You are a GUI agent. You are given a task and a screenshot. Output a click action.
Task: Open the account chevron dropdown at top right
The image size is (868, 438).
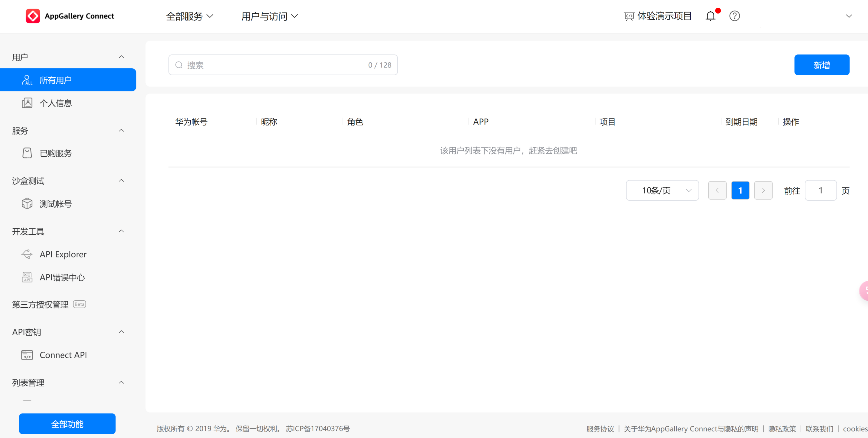849,16
